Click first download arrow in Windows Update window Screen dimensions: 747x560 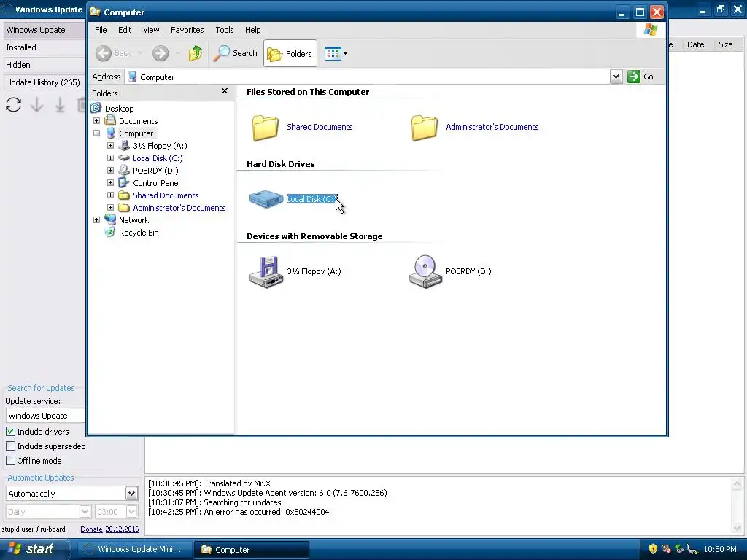click(x=36, y=104)
